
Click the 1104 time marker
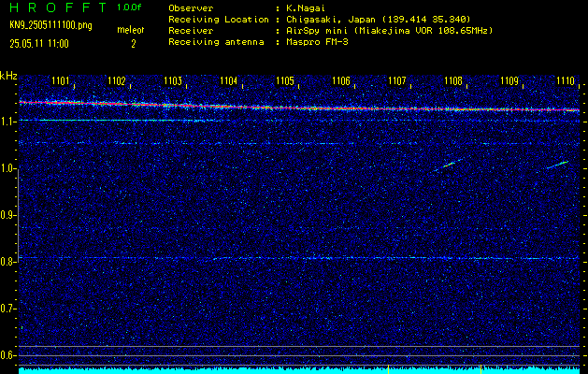[x=229, y=80]
